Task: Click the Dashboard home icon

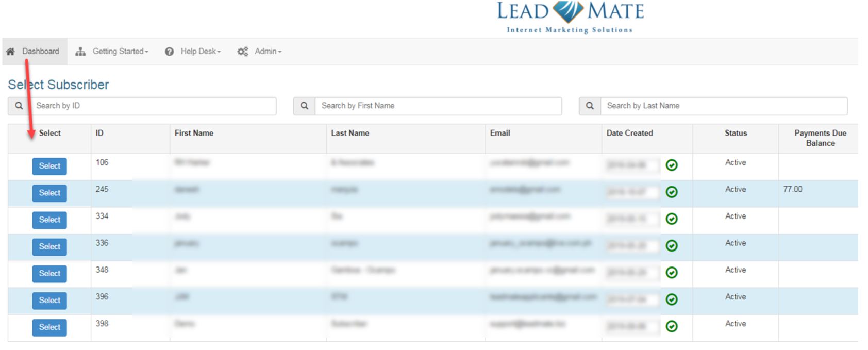Action: point(10,52)
